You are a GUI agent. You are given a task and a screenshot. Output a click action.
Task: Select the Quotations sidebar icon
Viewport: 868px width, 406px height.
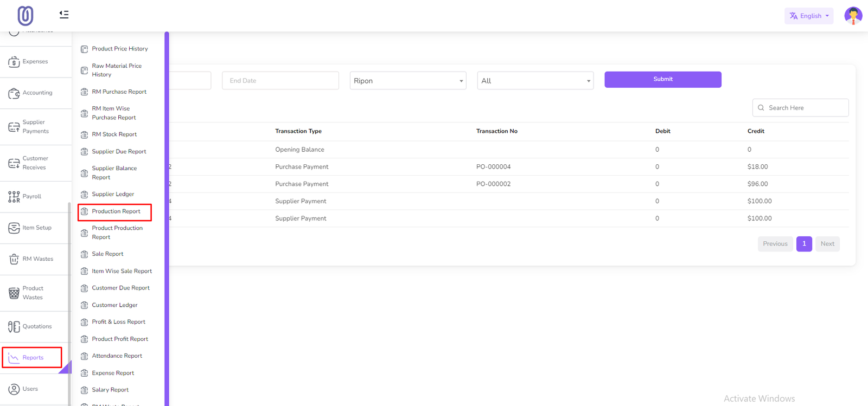[14, 326]
